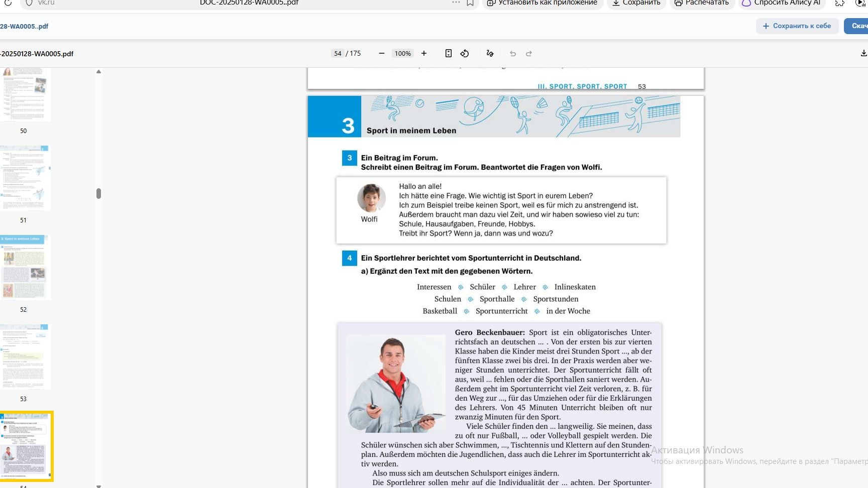Image resolution: width=868 pixels, height=488 pixels.
Task: Click Распечатать to print document
Action: (702, 3)
